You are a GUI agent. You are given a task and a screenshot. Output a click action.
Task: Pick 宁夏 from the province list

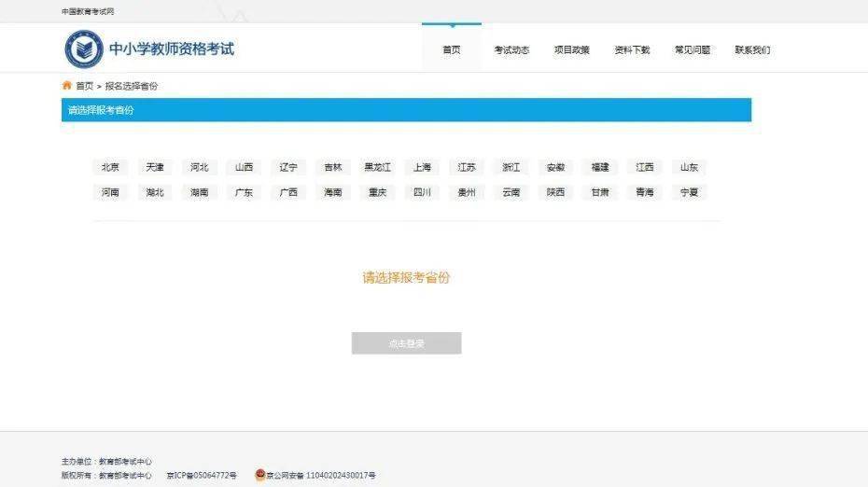[689, 192]
